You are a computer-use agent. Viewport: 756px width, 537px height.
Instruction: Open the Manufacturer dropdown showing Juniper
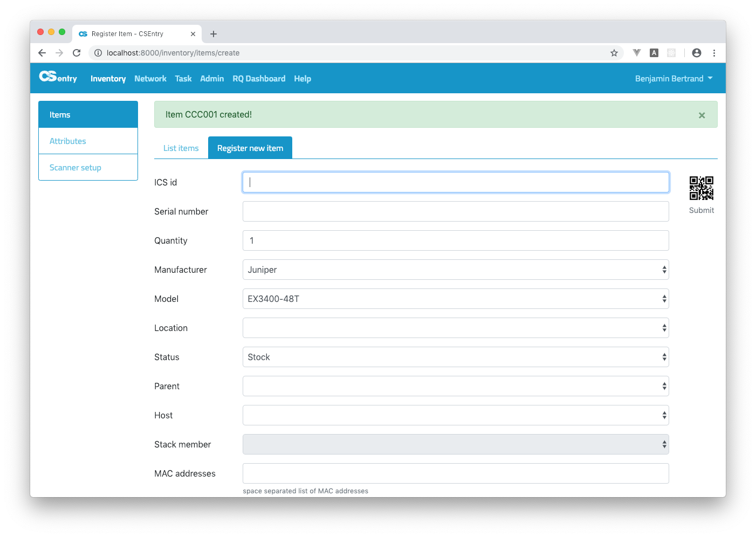coord(455,270)
